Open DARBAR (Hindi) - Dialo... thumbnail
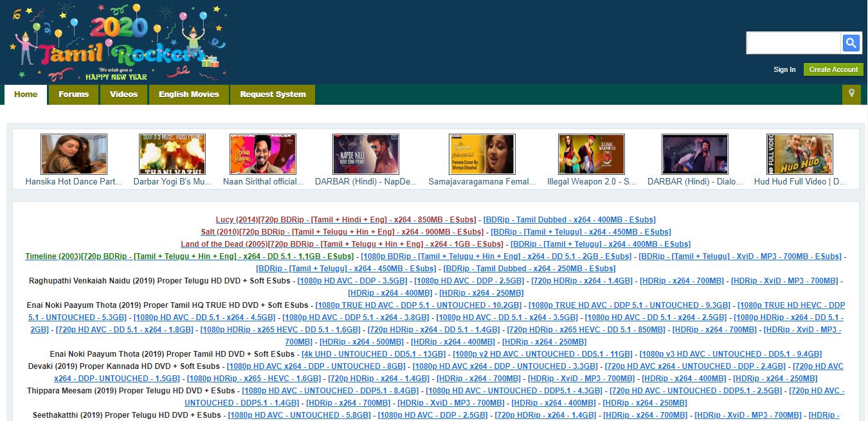The height and width of the screenshot is (421, 868). pyautogui.click(x=695, y=154)
